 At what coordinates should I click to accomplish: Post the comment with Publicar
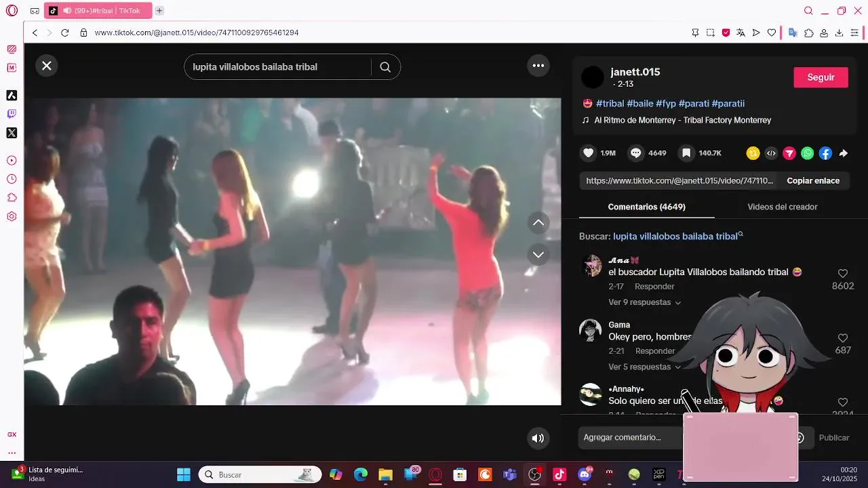pos(834,438)
